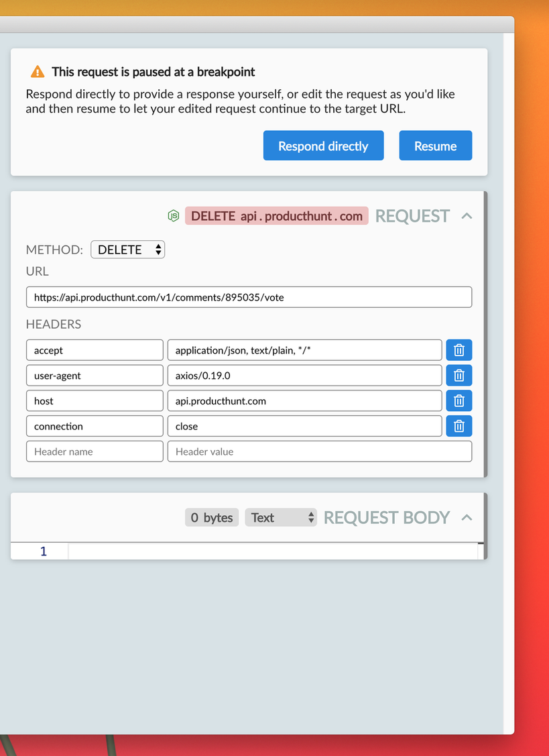
Task: Collapse the REQUEST section
Action: [x=467, y=216]
